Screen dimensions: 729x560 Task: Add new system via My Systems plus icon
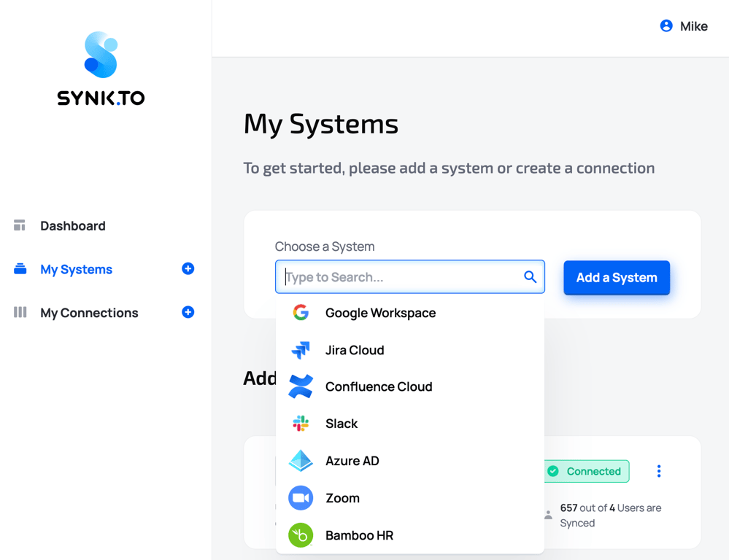pyautogui.click(x=188, y=268)
